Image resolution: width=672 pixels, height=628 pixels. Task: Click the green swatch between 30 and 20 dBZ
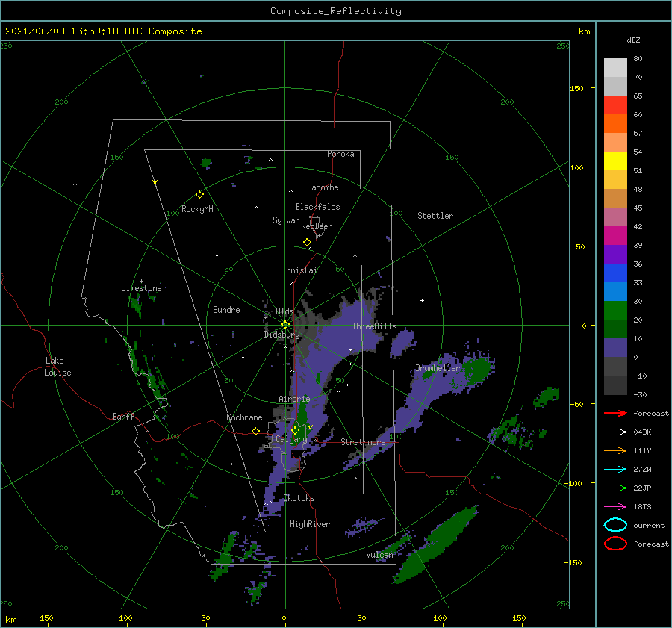coord(615,311)
